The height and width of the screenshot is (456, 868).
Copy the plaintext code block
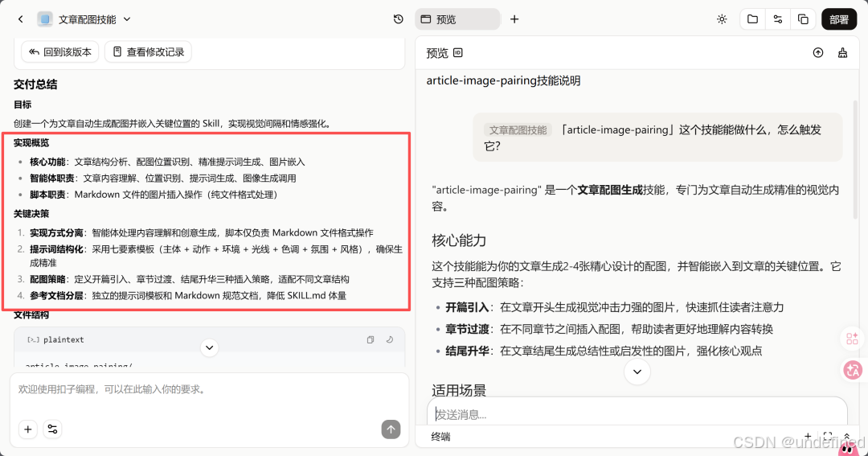tap(371, 339)
